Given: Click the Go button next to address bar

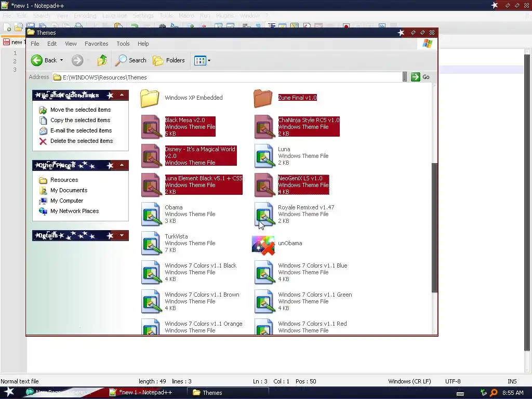Looking at the screenshot, I should [420, 77].
